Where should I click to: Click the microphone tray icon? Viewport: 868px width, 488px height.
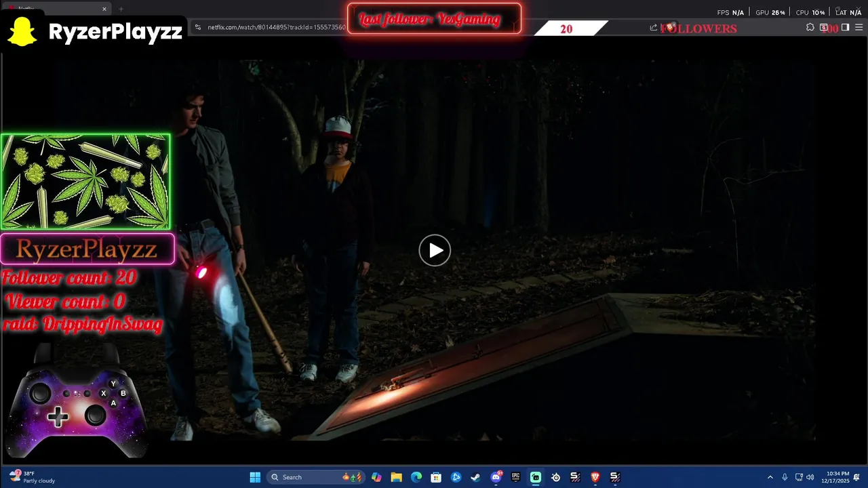tap(785, 477)
